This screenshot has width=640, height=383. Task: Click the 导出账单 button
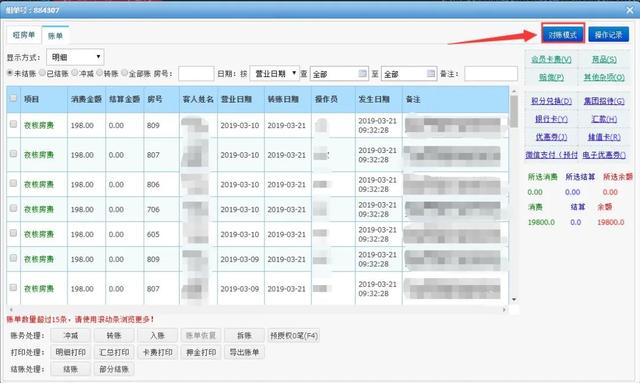tap(244, 352)
